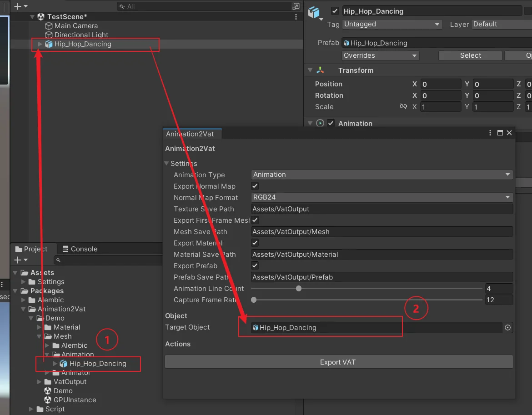Click the Export VAT button
532x415 pixels.
[x=339, y=362]
